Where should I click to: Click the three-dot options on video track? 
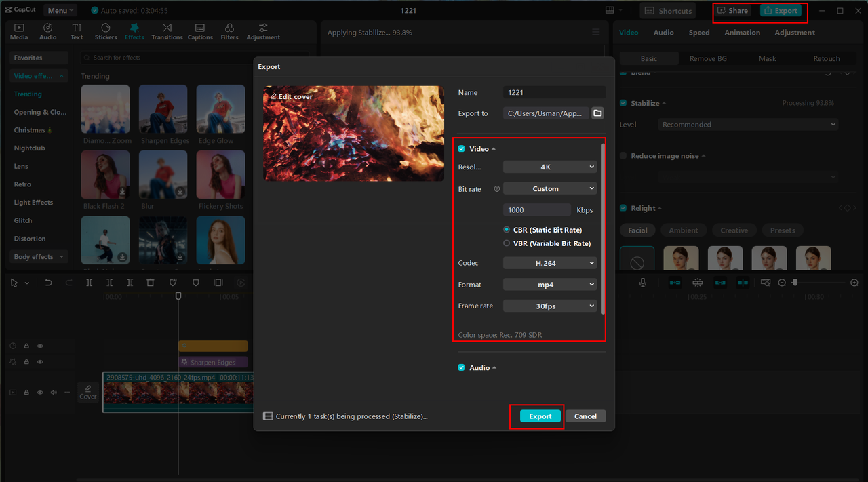66,393
